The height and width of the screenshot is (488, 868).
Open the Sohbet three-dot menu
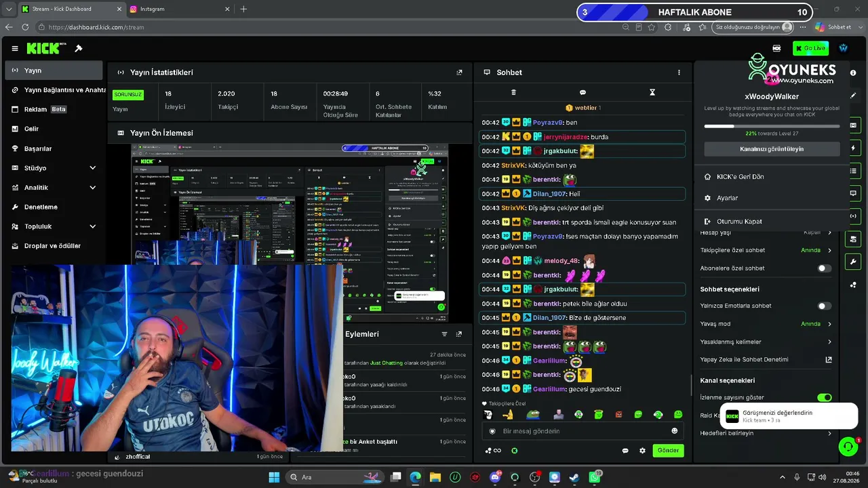pyautogui.click(x=679, y=73)
